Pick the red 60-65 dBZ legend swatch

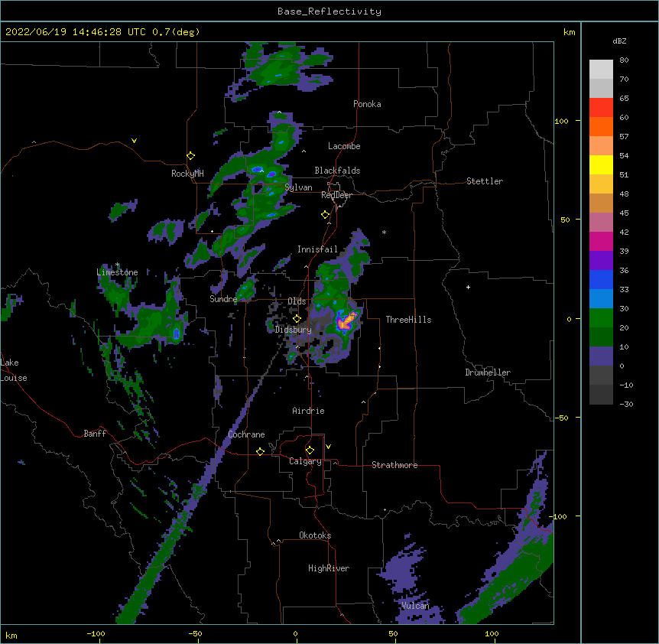[x=601, y=108]
